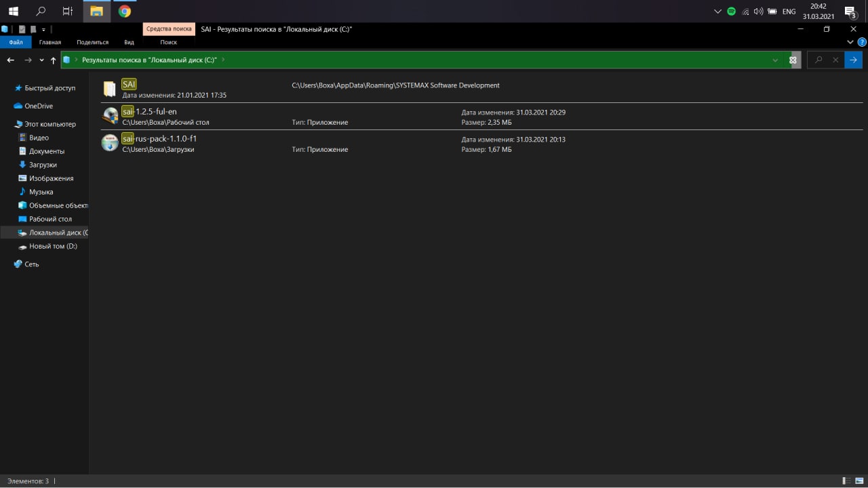Click the sai-rus-pack installer icon

coord(110,143)
